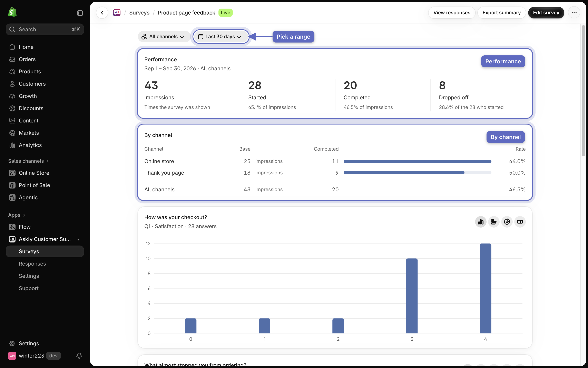Open notifications bell
Viewport: 588px width, 368px height.
[x=79, y=356]
